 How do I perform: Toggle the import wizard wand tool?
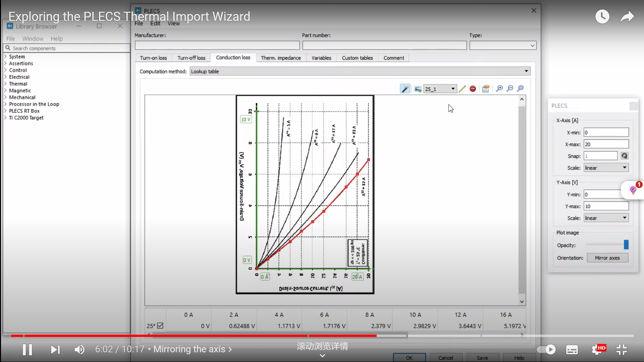click(x=405, y=89)
